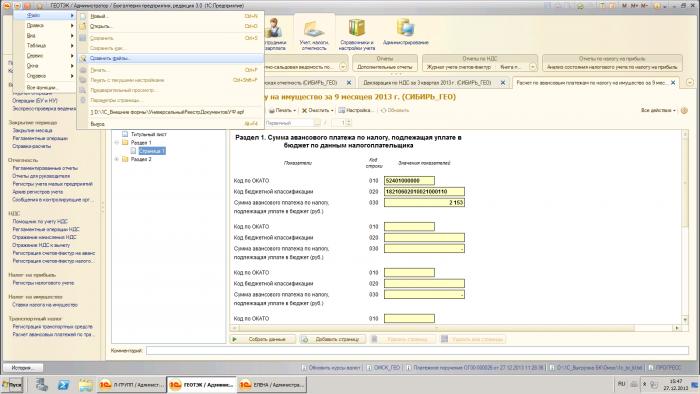Open Настройка toolbar button
The height and width of the screenshot is (394, 700).
point(355,110)
